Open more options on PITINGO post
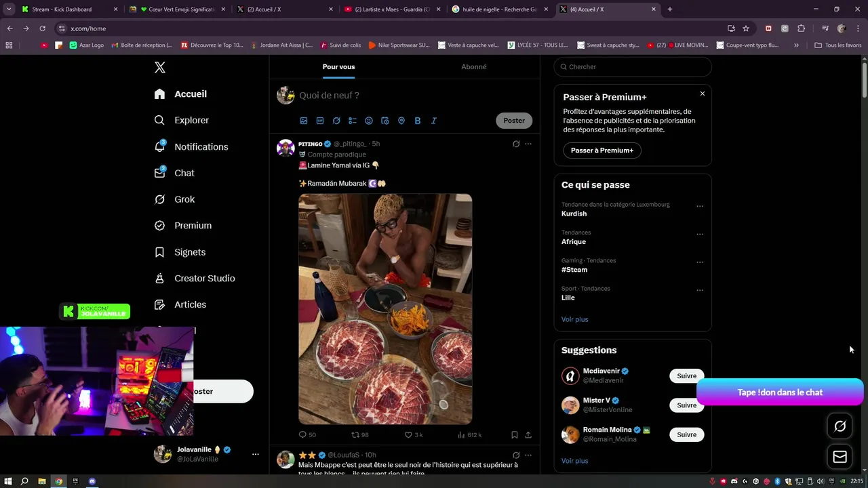The width and height of the screenshot is (868, 488). (528, 144)
